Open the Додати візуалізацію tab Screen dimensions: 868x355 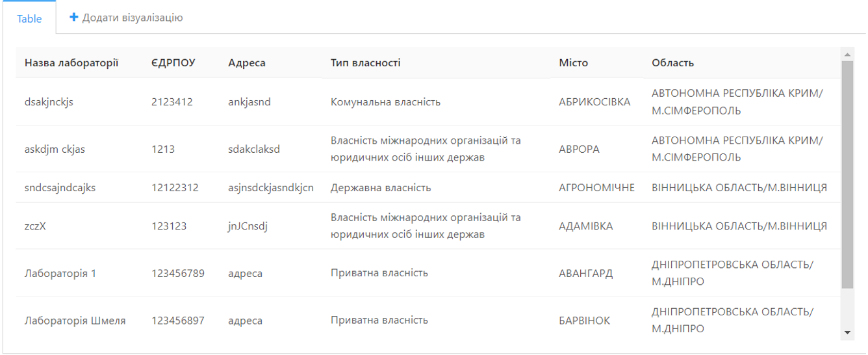point(126,18)
